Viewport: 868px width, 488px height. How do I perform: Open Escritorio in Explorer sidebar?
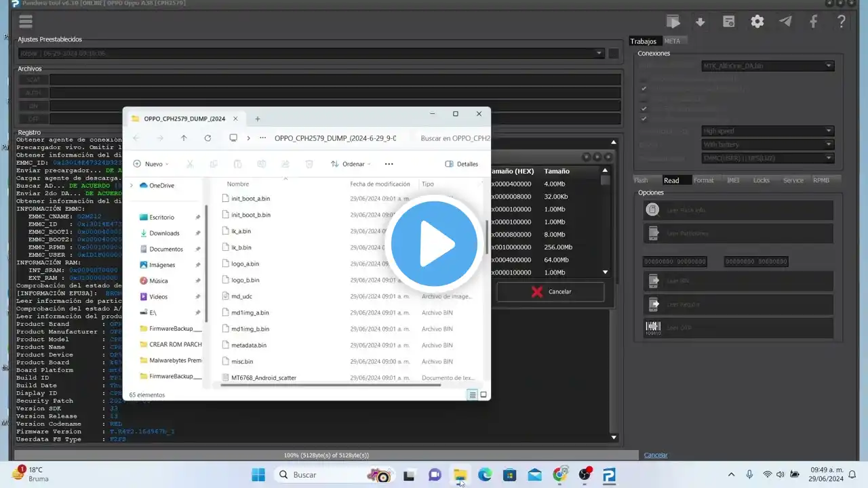[162, 218]
